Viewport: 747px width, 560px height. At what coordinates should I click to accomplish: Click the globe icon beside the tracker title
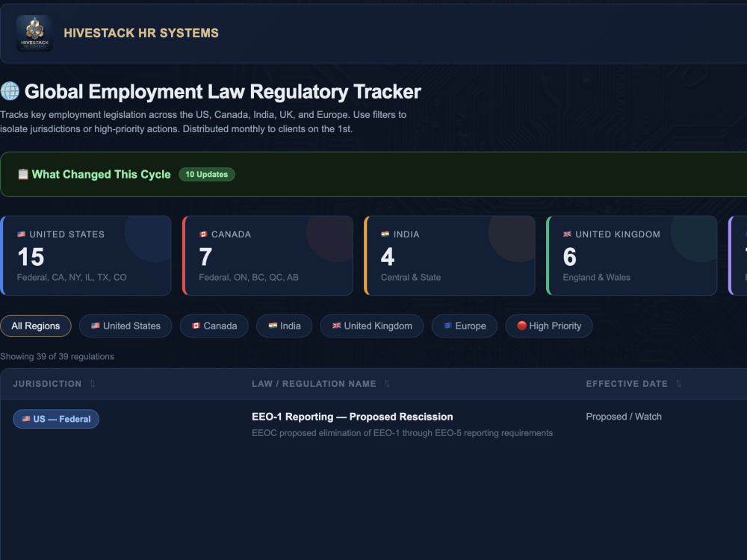(10, 91)
